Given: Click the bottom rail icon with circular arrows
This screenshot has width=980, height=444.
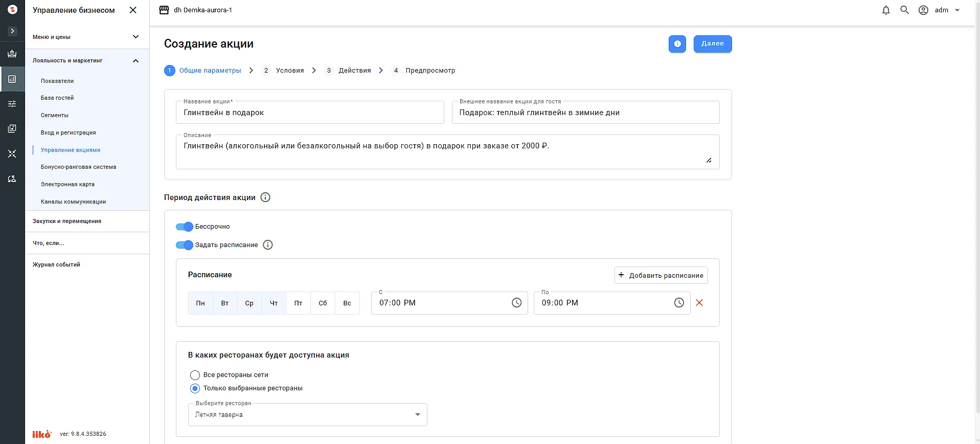Looking at the screenshot, I should coord(12,179).
